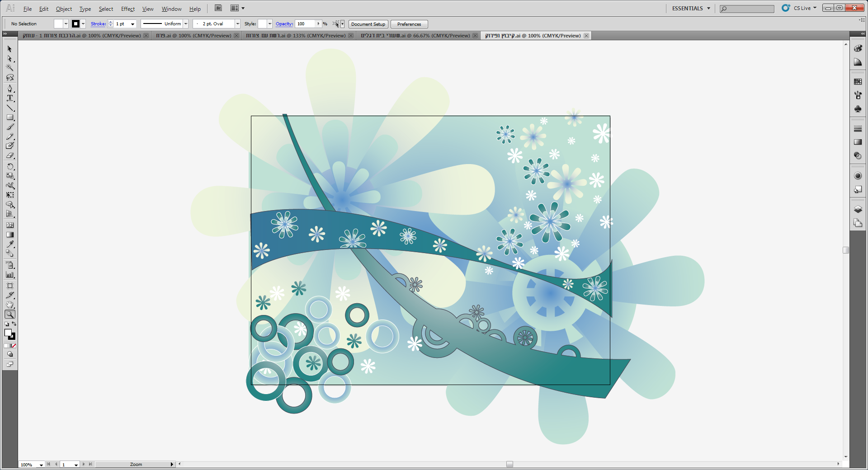Swap fill and stroke colors

tap(14, 324)
